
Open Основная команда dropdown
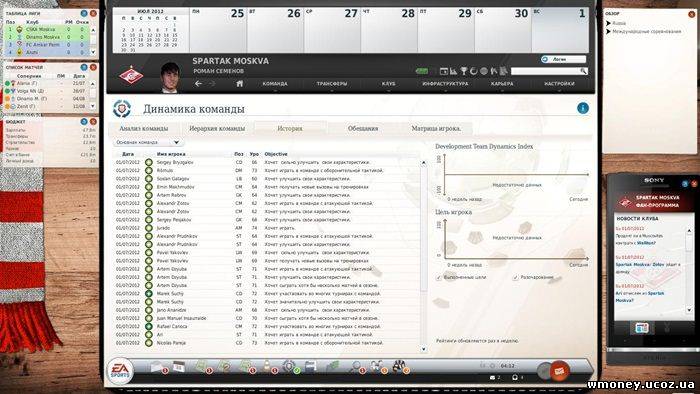pos(147,142)
